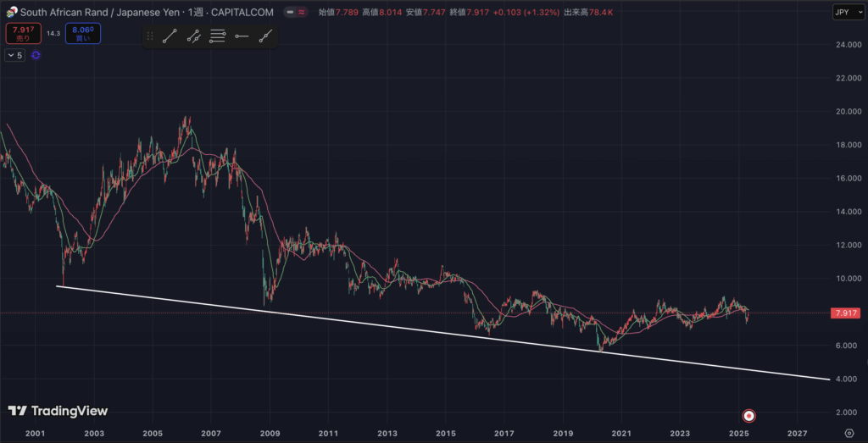This screenshot has width=868, height=443.
Task: Select the Extended Line drawing tool
Action: 265,36
